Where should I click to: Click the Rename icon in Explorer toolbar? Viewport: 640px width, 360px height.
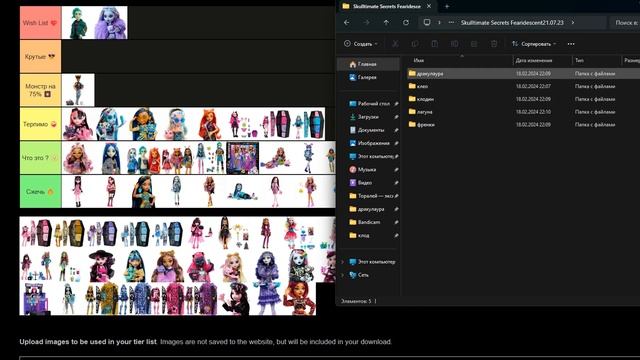pyautogui.click(x=454, y=44)
